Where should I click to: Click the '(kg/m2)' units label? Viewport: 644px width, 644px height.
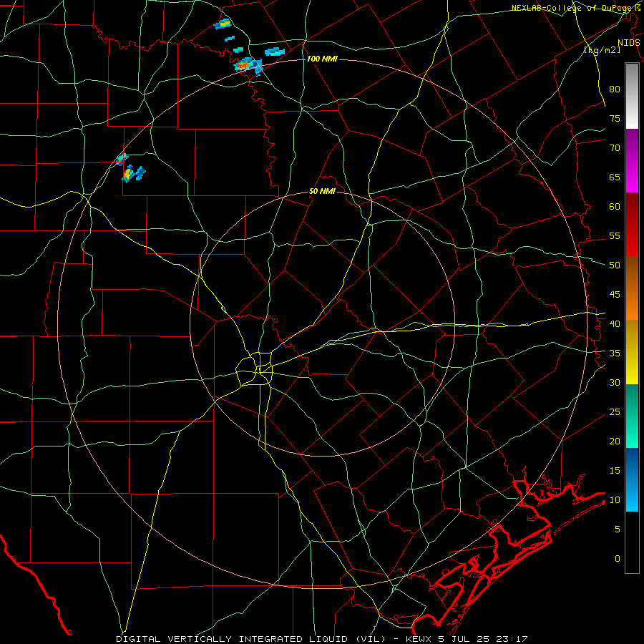pos(602,50)
